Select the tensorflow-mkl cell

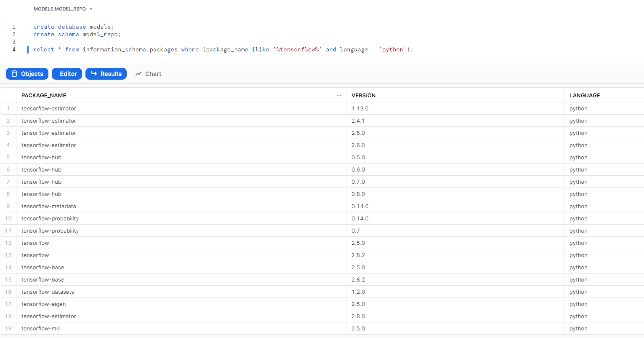coord(181,328)
